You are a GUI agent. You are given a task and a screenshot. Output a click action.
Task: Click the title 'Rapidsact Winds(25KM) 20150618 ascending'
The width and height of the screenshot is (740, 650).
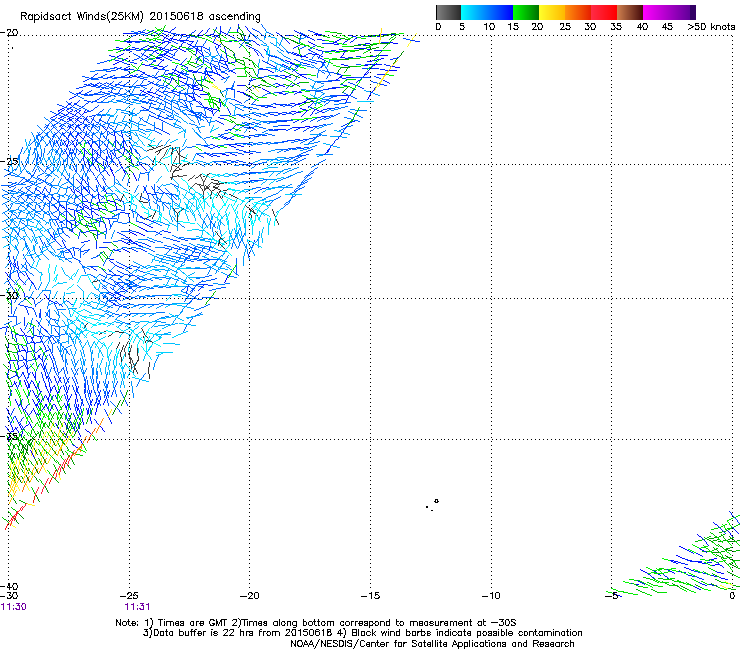pyautogui.click(x=140, y=17)
